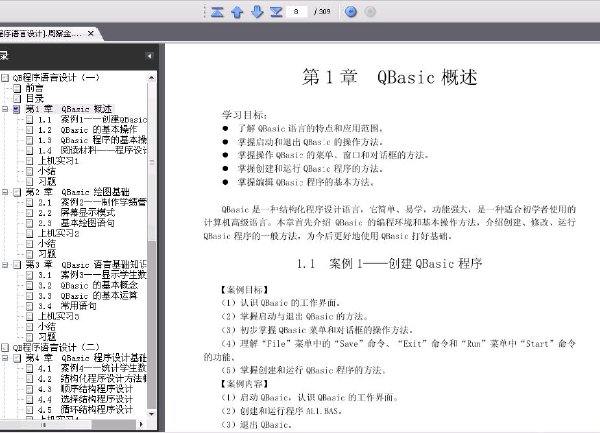
Task: Select the 第4章 QBasic 程序设计基础 bookmark
Action: (x=86, y=358)
